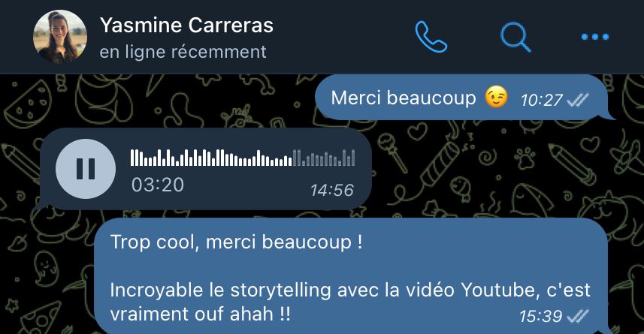Viewport: 644px width, 334px height.
Task: Open contact info via the name Yasmine Carreras
Action: [x=187, y=25]
